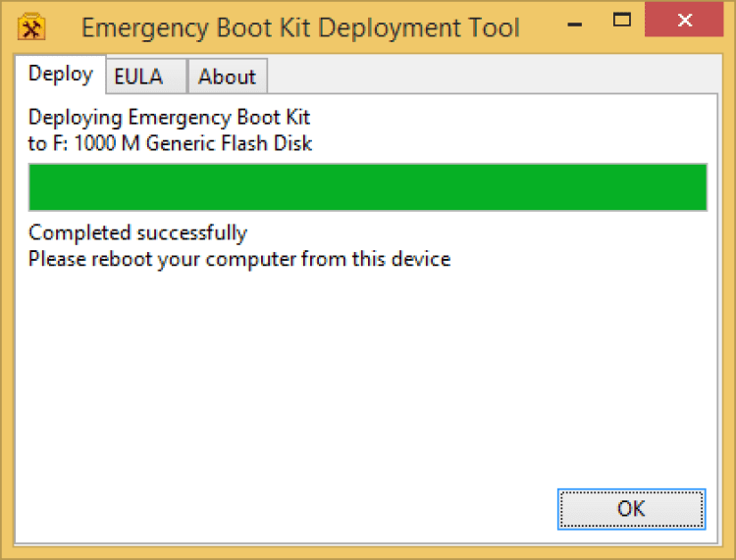
Task: Click the "Completed successfully" status message
Action: (x=137, y=233)
